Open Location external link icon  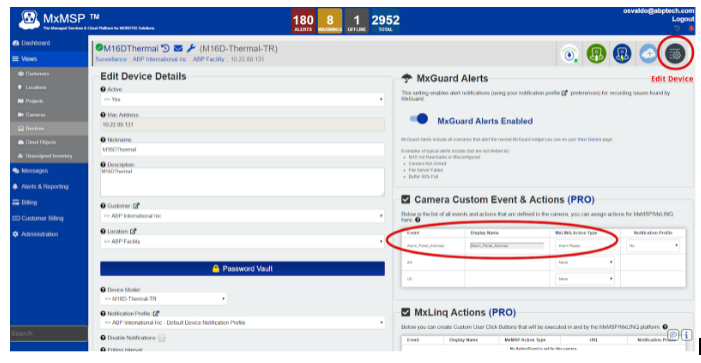pos(133,231)
